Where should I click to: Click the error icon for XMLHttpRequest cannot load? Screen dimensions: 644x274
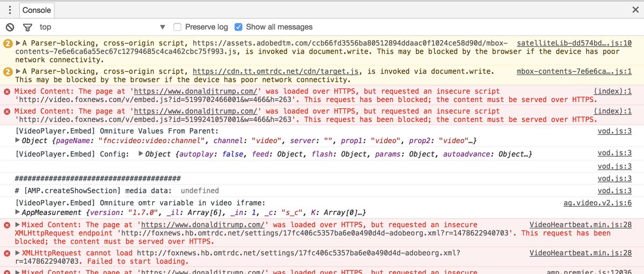click(8, 253)
